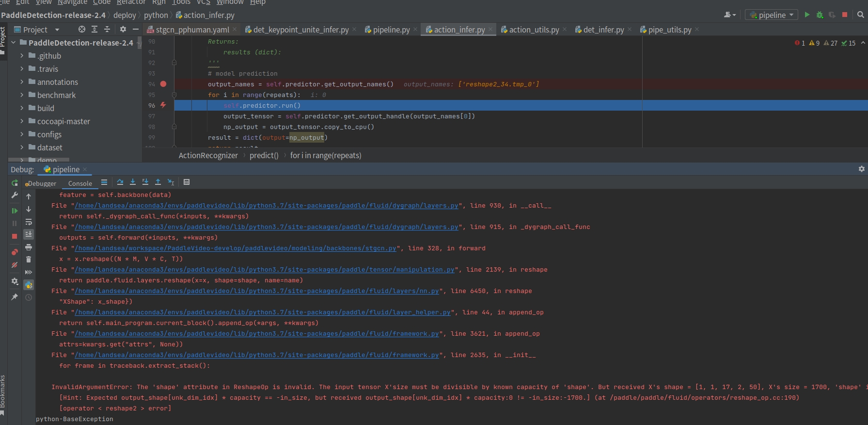Show console command queue icon

(29, 272)
